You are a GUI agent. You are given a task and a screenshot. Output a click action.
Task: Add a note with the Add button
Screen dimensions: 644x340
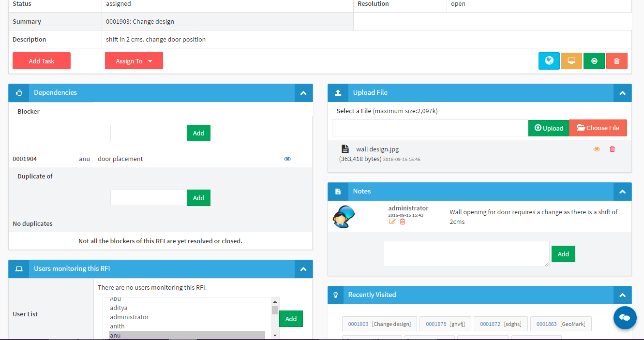tap(563, 254)
